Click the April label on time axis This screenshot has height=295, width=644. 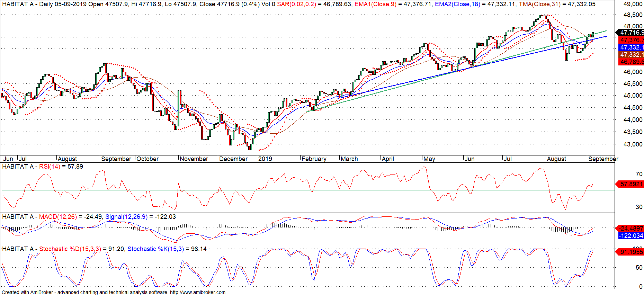point(388,159)
